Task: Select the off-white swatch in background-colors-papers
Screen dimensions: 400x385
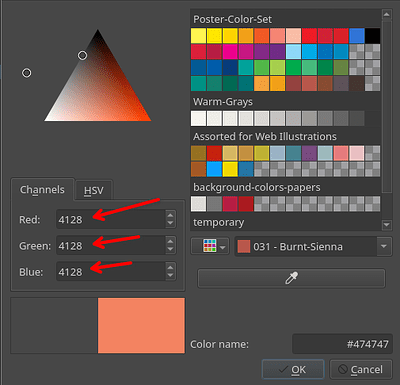Action: (198, 204)
